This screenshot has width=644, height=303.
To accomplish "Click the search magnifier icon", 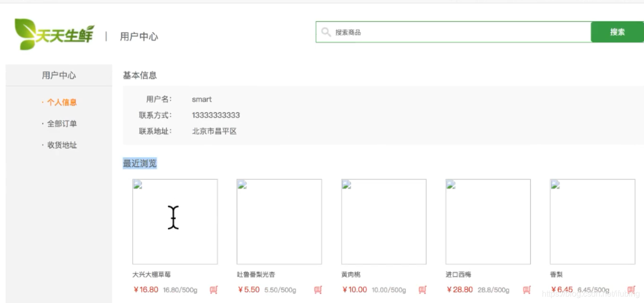I will click(326, 32).
